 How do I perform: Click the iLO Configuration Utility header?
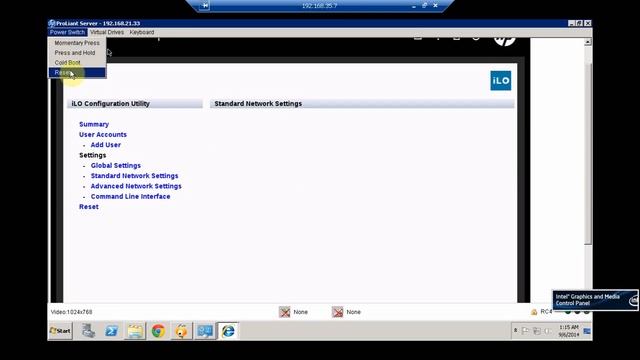135,104
